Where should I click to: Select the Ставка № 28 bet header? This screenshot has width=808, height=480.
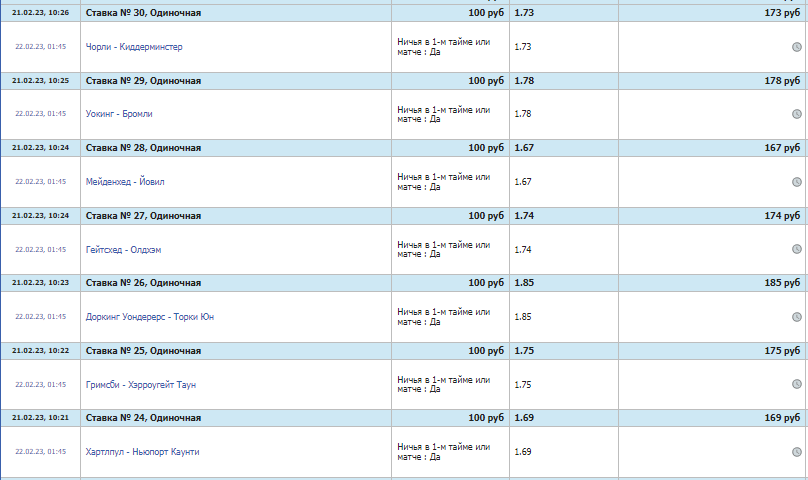click(x=144, y=148)
